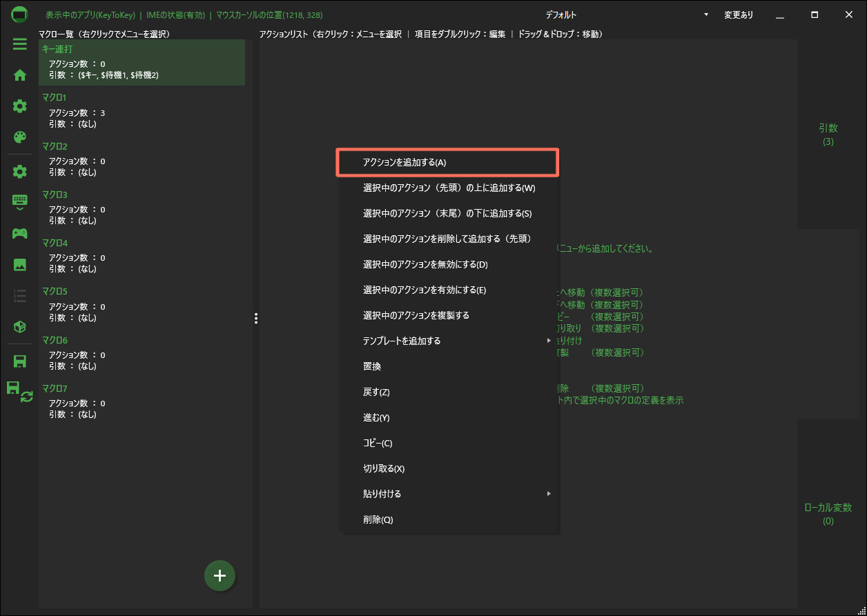Choose 選択中のアクションを無効にする(D)
The image size is (867, 616).
(449, 264)
